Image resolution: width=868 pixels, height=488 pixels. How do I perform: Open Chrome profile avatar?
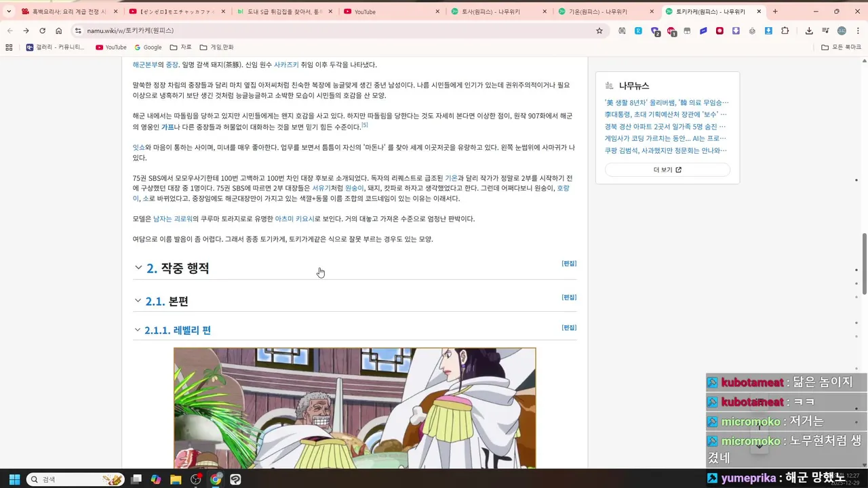pos(842,30)
